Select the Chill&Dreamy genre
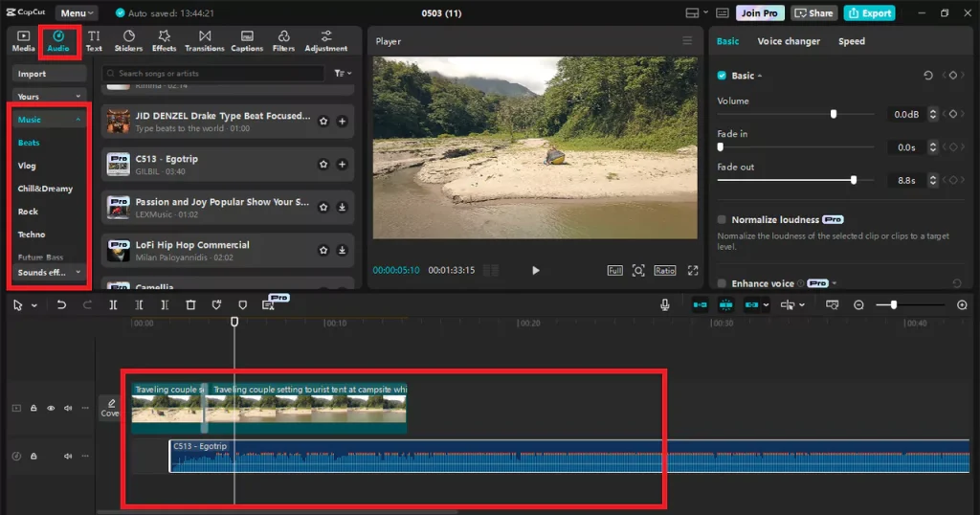Viewport: 980px width, 515px height. click(x=45, y=189)
